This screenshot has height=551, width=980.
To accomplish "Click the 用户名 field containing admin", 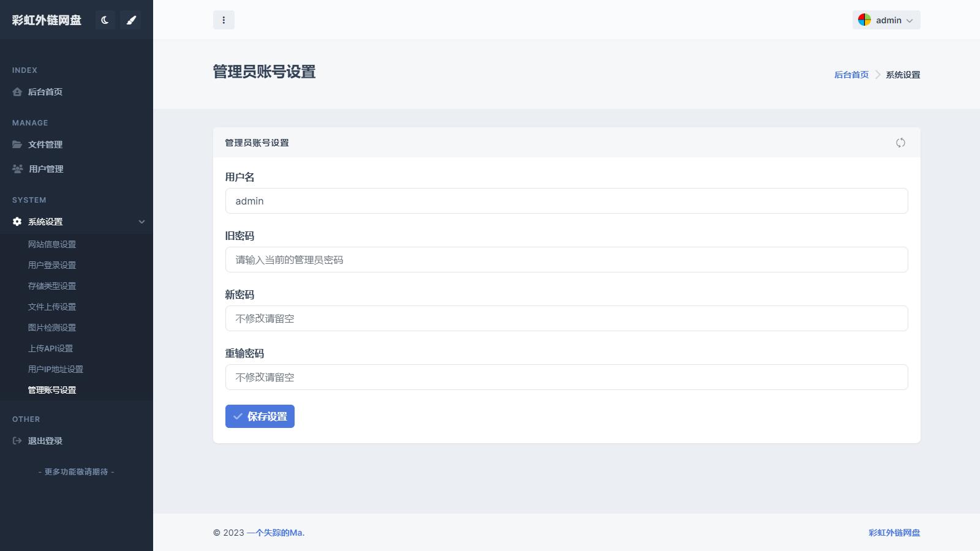I will click(x=566, y=201).
